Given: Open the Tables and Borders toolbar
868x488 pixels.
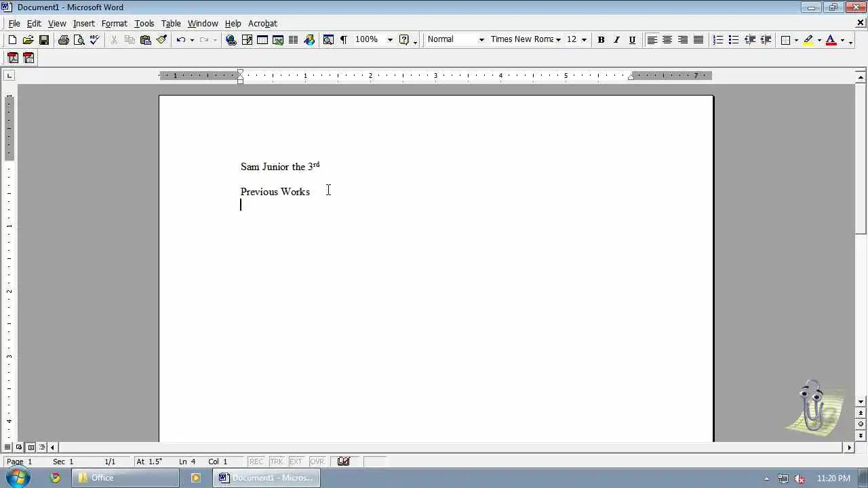Looking at the screenshot, I should pyautogui.click(x=247, y=40).
